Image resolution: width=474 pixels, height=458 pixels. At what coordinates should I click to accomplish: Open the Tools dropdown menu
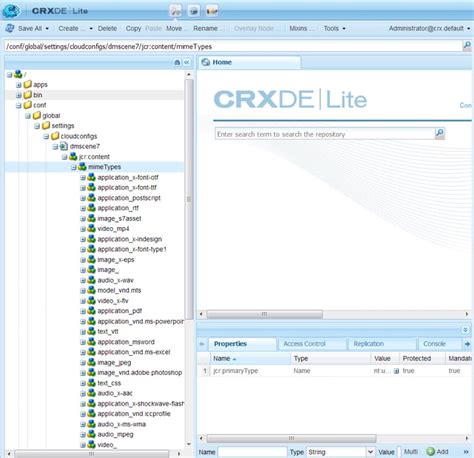pyautogui.click(x=334, y=28)
